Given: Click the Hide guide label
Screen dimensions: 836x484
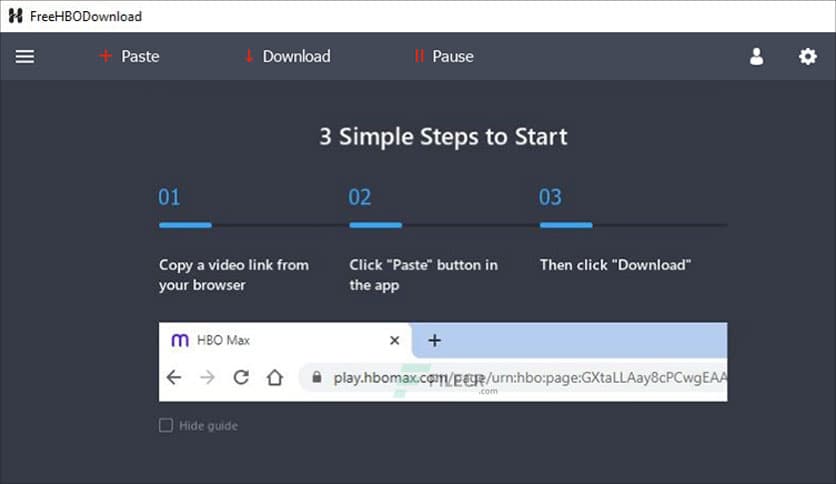Looking at the screenshot, I should point(208,426).
